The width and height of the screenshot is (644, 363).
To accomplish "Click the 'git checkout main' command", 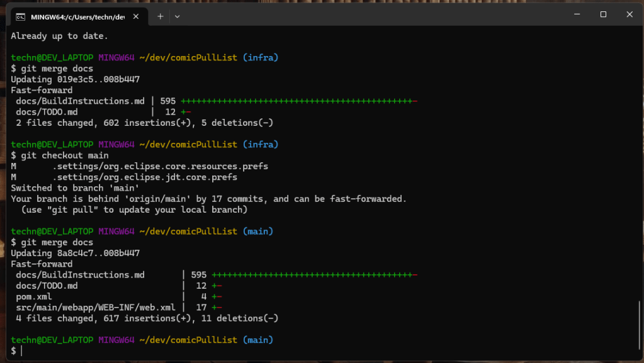I will [65, 155].
